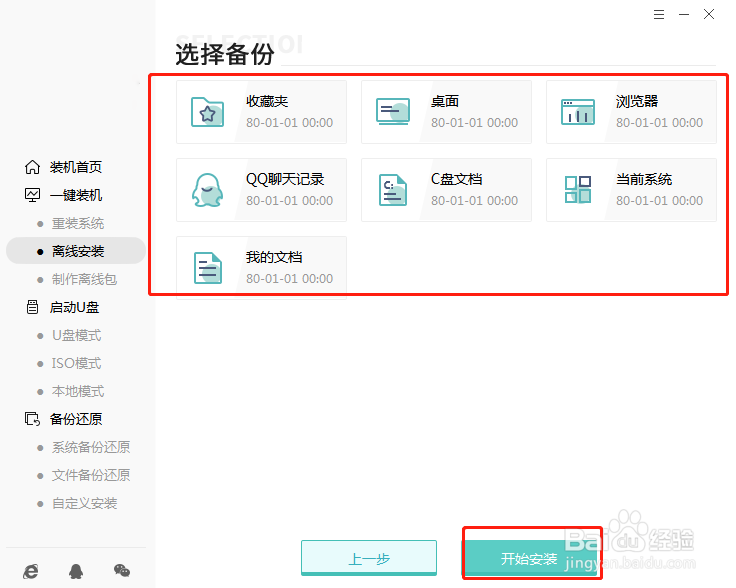Choose 系统备份还原 in sidebar
The width and height of the screenshot is (736, 588).
(91, 447)
